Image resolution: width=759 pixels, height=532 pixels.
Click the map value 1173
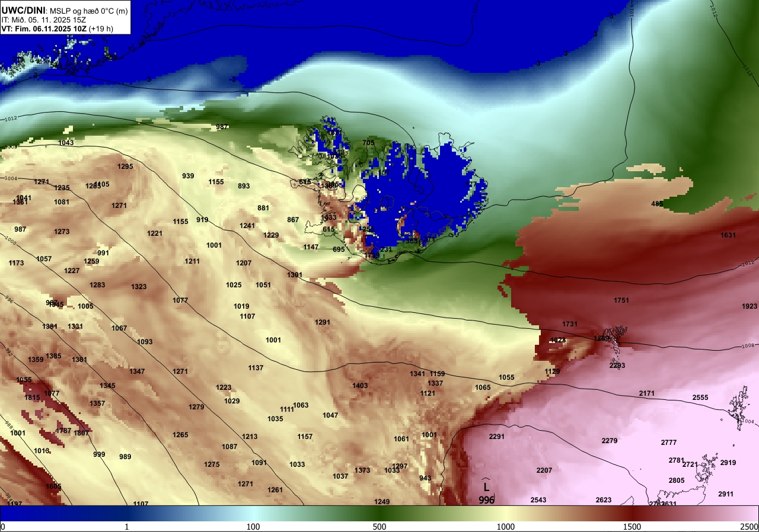[17, 263]
